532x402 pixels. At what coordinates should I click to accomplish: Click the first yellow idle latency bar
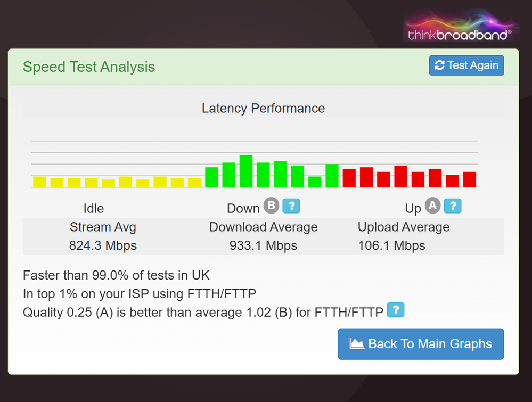point(40,182)
